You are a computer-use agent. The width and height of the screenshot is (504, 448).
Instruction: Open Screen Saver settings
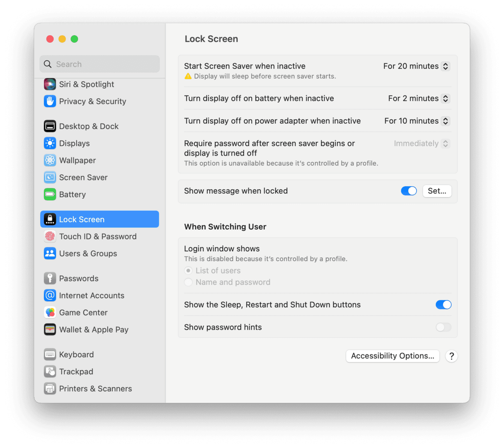(50, 177)
